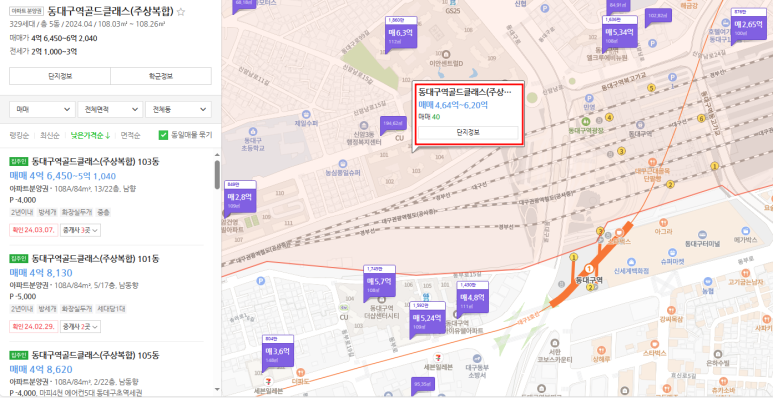
Task: Open the 학군정보 tab
Action: click(x=161, y=76)
